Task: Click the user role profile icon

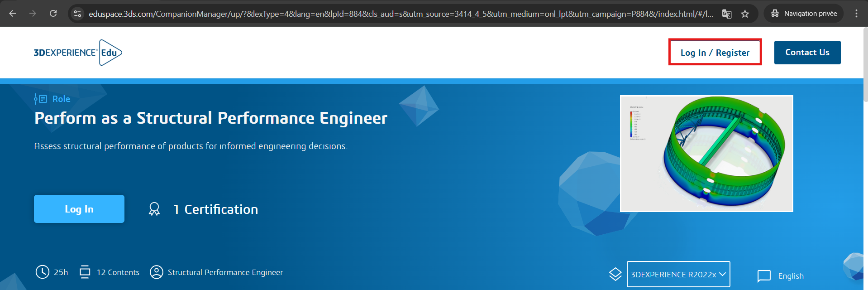Action: click(157, 272)
